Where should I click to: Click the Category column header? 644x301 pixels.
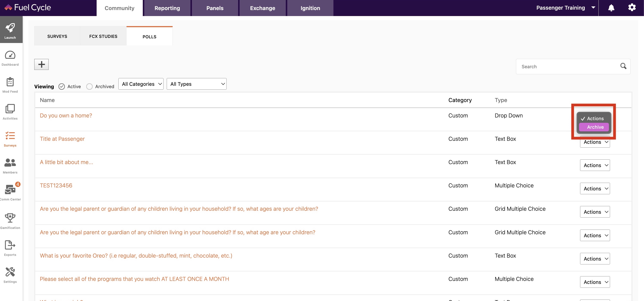point(460,100)
